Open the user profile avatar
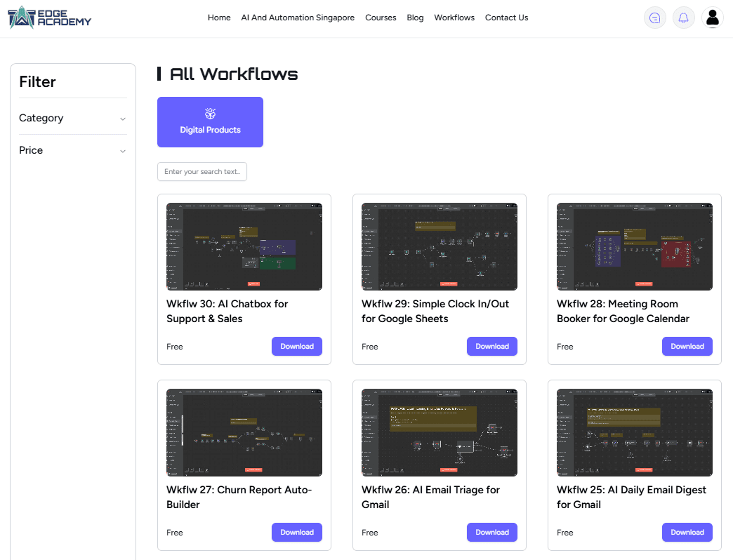The width and height of the screenshot is (733, 560). (712, 18)
